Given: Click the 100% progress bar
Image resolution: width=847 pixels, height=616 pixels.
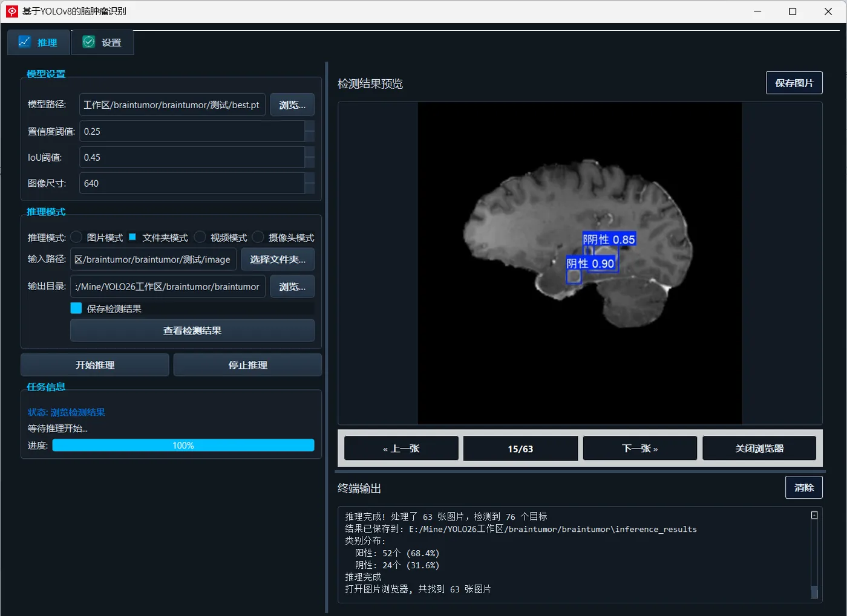Looking at the screenshot, I should (183, 446).
